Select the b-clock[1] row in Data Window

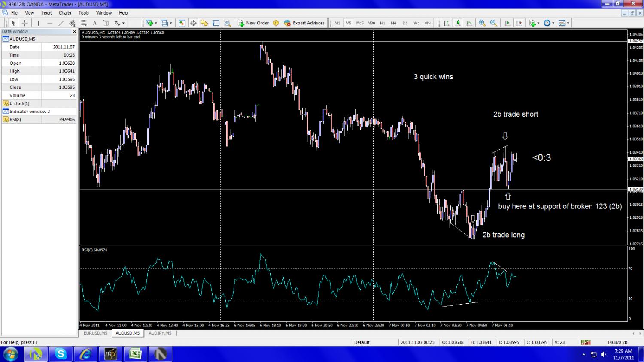click(x=39, y=103)
